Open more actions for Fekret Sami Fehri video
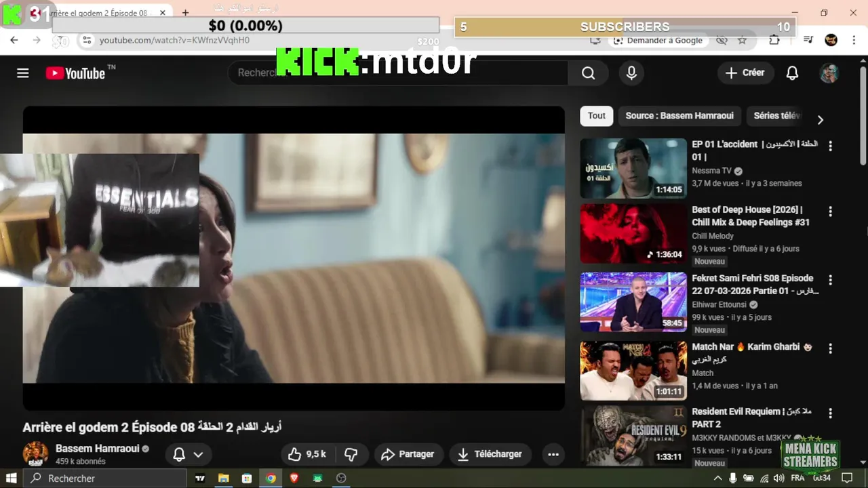 830,280
